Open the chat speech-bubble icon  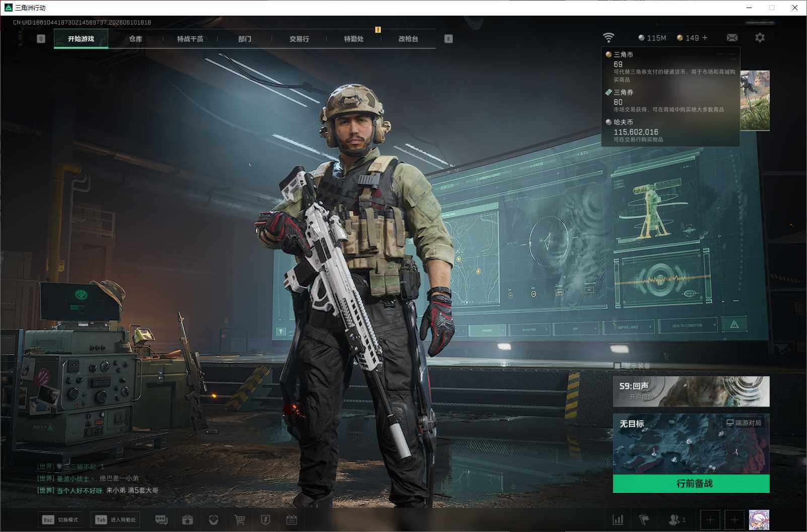click(x=161, y=520)
